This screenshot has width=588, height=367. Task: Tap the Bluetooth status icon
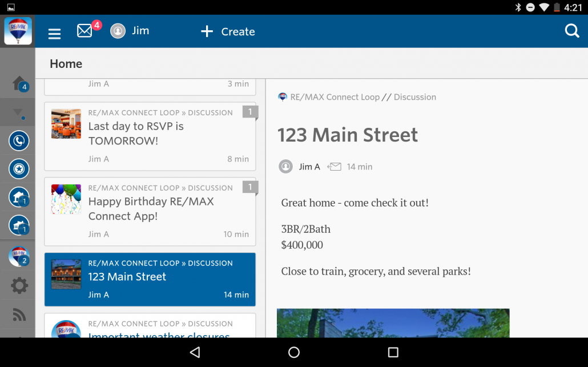point(518,7)
